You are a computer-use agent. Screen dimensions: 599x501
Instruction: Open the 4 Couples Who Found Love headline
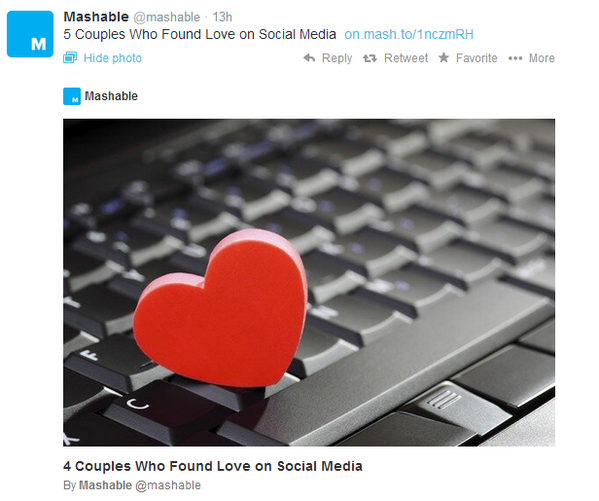click(213, 466)
